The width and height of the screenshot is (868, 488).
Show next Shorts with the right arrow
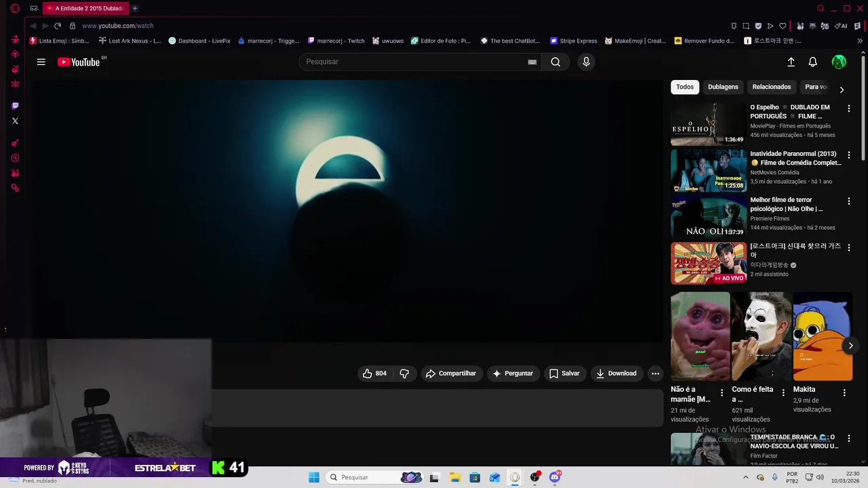coord(850,346)
